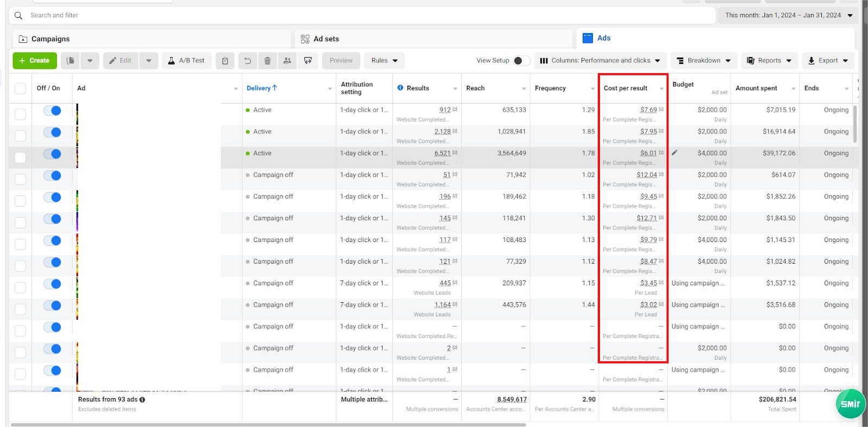Toggle the View Setup switch
This screenshot has height=427, width=868.
(521, 61)
